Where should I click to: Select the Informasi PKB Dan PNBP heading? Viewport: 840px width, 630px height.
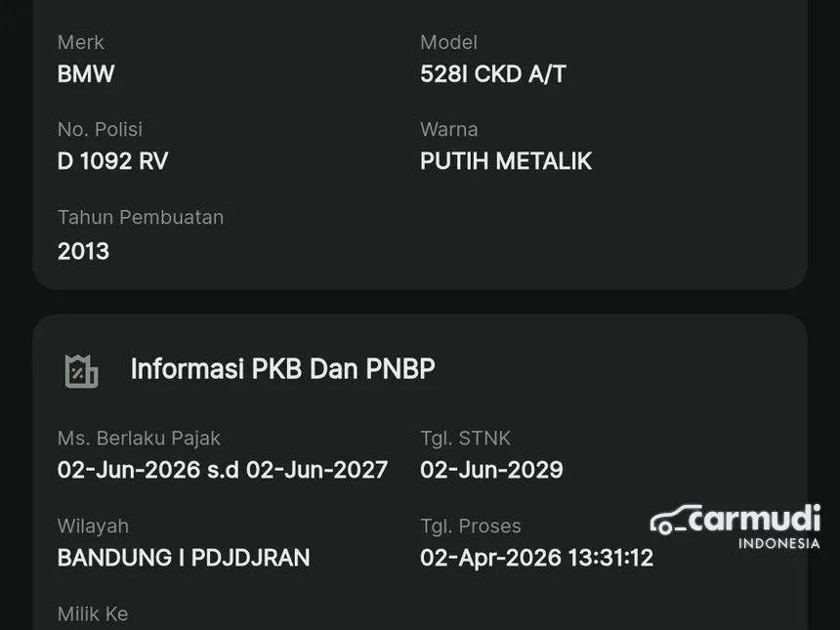click(x=282, y=369)
